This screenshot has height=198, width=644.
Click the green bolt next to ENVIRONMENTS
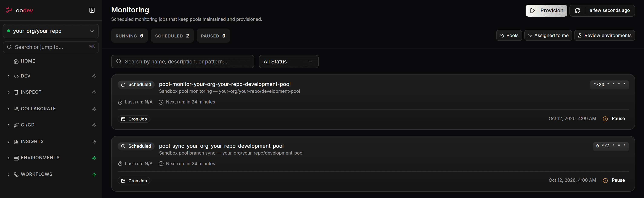click(x=94, y=158)
